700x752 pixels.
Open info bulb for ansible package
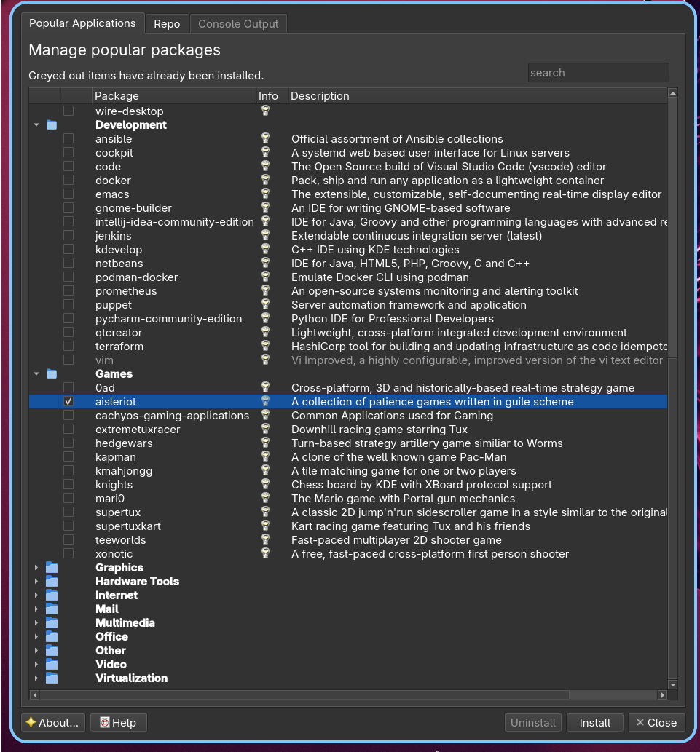click(265, 138)
